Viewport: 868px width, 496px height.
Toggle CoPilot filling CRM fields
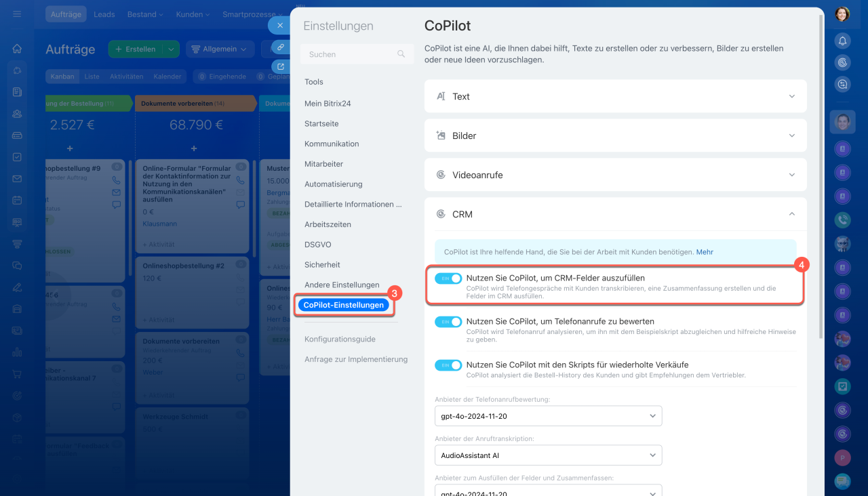(448, 278)
